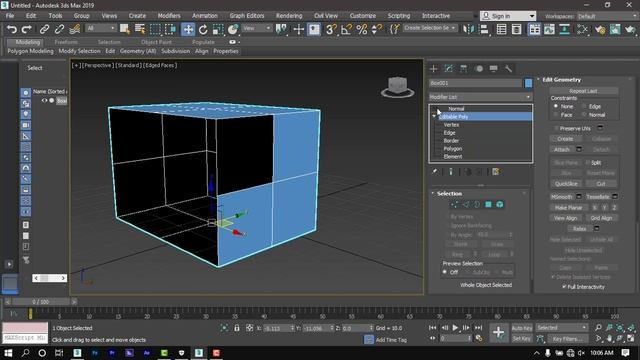Click the Unlink Selection icon
This screenshot has width=640, height=360.
click(x=59, y=29)
